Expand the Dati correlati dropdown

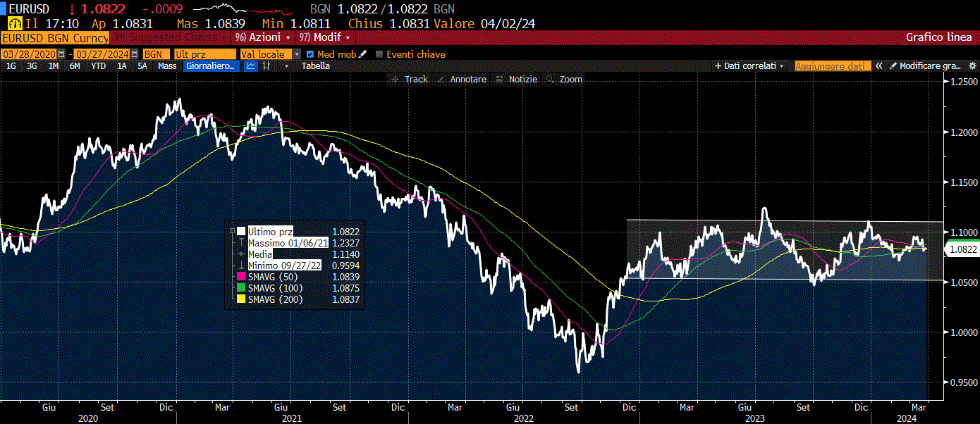(750, 66)
